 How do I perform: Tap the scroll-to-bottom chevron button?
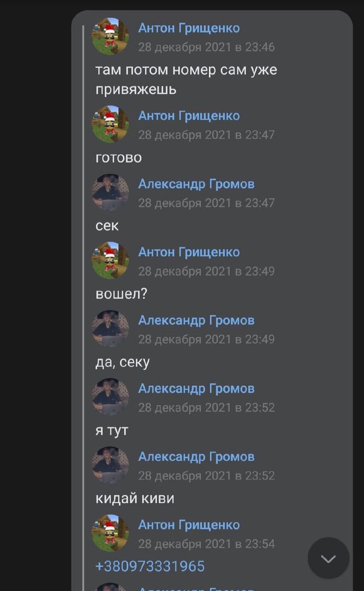[328, 558]
